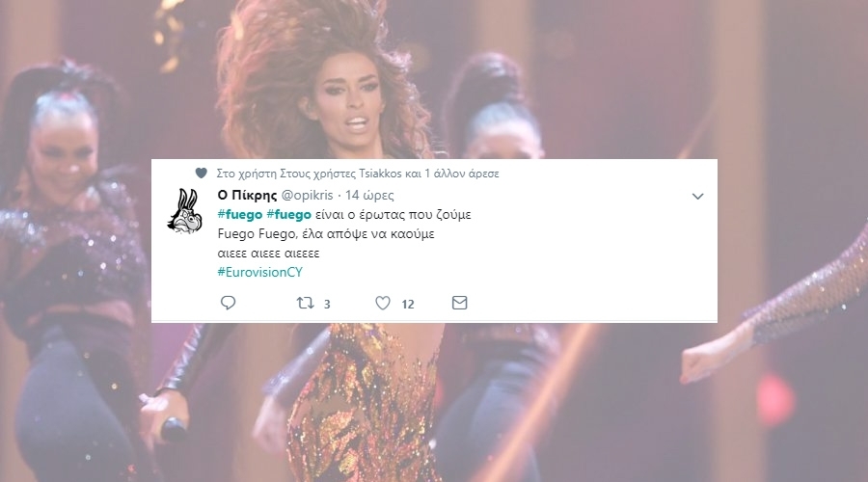Open the first #fuego hashtag
This screenshot has height=482, width=868.
240,214
